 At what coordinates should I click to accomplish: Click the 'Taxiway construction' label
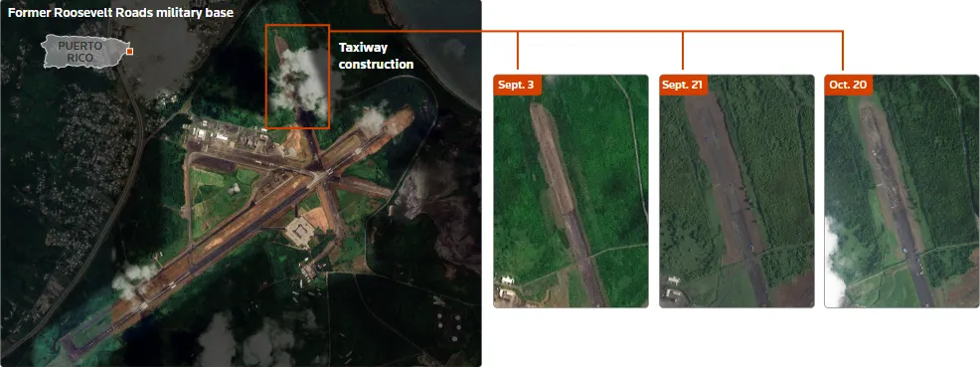point(376,56)
